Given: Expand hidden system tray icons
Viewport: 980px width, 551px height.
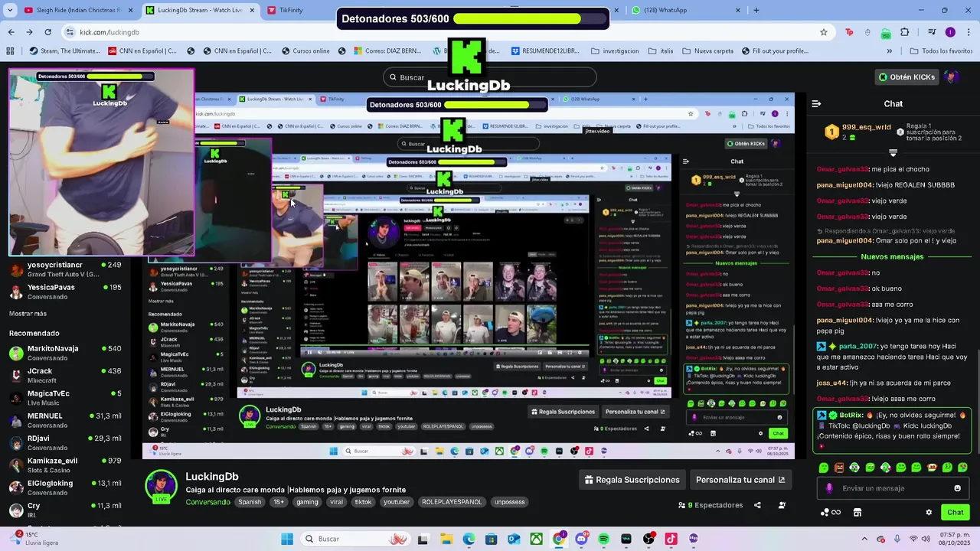Looking at the screenshot, I should 864,539.
